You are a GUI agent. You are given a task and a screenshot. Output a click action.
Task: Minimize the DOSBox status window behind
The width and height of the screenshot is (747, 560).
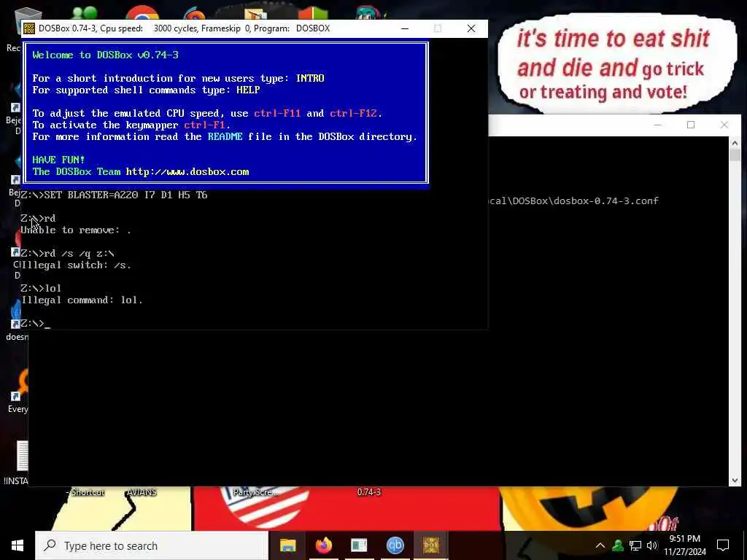(657, 125)
